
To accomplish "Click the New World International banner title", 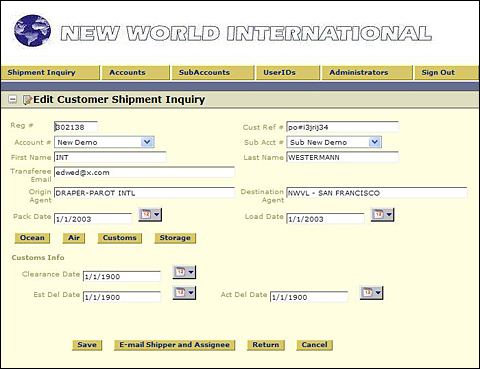I will (x=246, y=33).
